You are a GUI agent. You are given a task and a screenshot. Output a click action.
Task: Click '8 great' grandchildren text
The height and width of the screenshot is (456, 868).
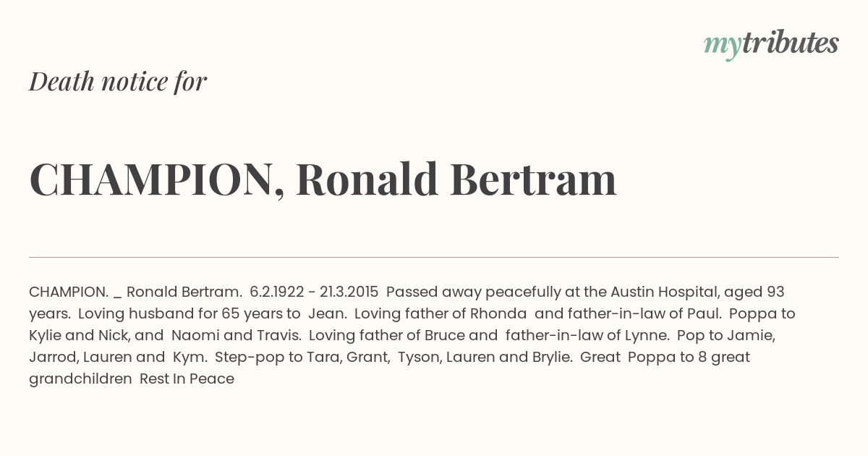point(726,358)
